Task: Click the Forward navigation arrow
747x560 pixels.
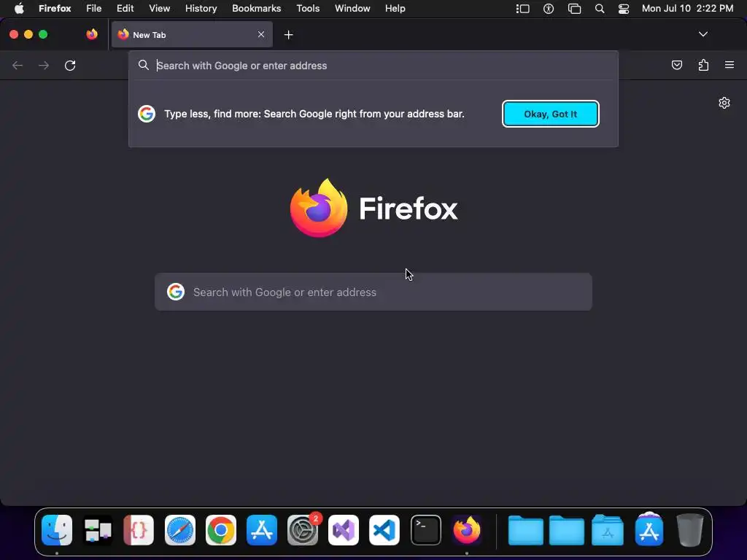Action: (x=44, y=65)
